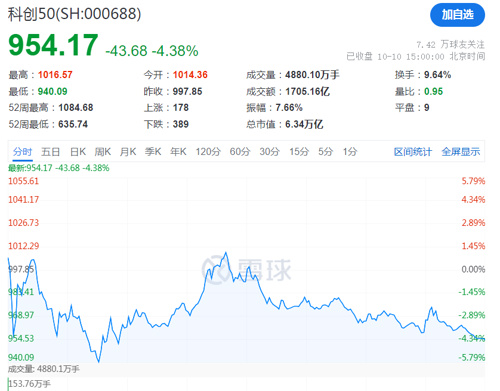
Task: Click the midday peak of the price line
Action: tap(226, 253)
